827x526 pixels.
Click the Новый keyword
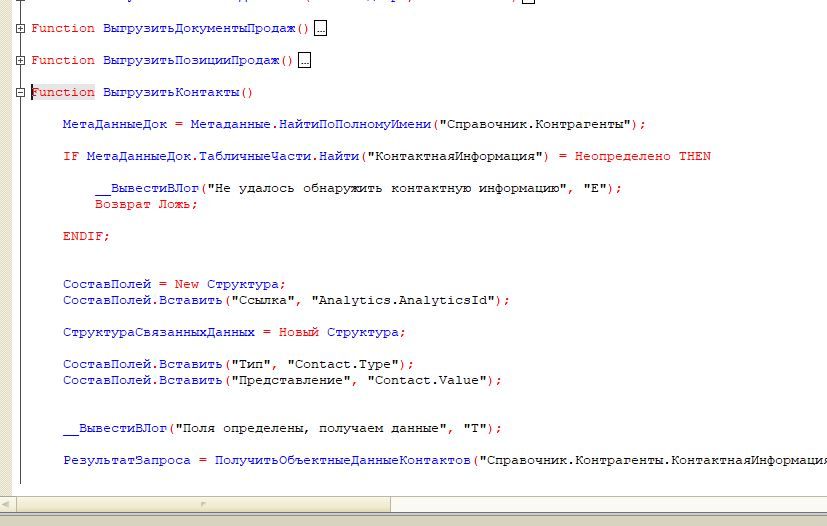299,332
